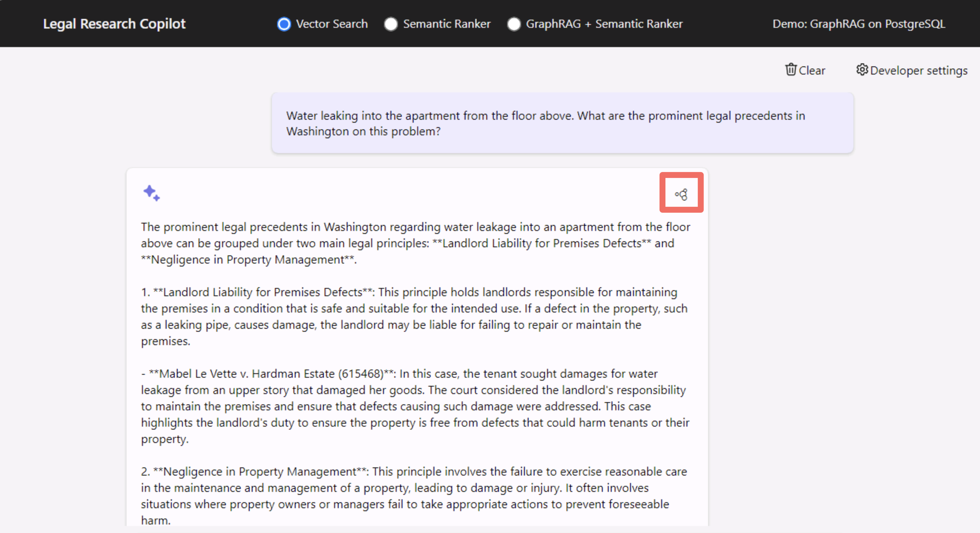The height and width of the screenshot is (533, 980).
Task: Open the graph view icon in answer card
Action: pos(681,194)
